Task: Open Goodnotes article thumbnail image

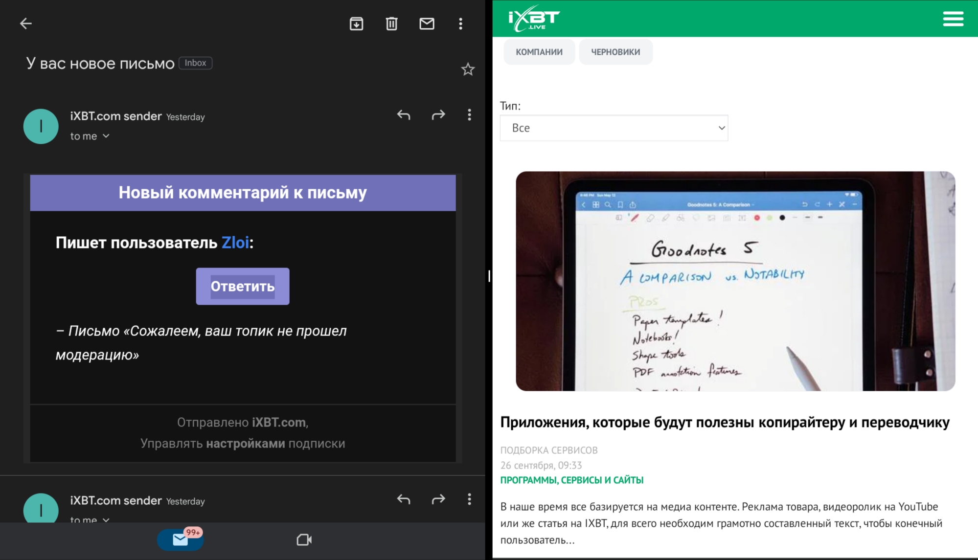Action: coord(735,281)
